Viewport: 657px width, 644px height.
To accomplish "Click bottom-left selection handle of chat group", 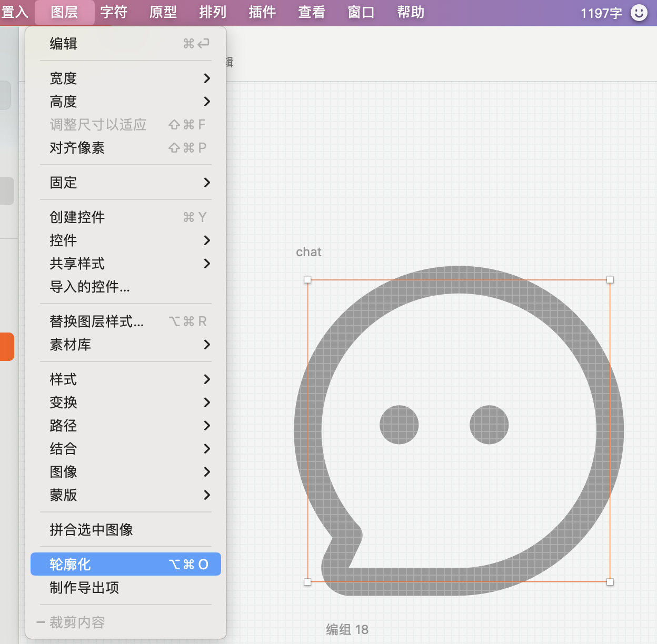I will click(x=307, y=582).
